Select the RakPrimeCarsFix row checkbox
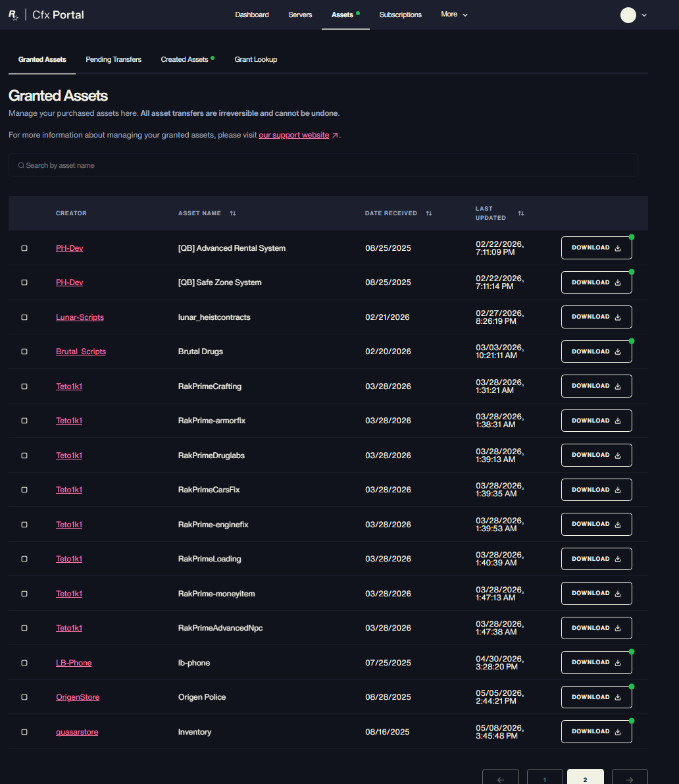Image resolution: width=679 pixels, height=784 pixels. 24,490
